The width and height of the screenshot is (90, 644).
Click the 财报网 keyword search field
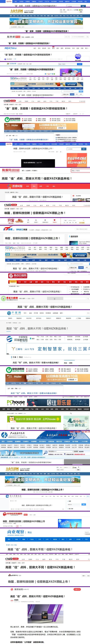tap(79, 170)
